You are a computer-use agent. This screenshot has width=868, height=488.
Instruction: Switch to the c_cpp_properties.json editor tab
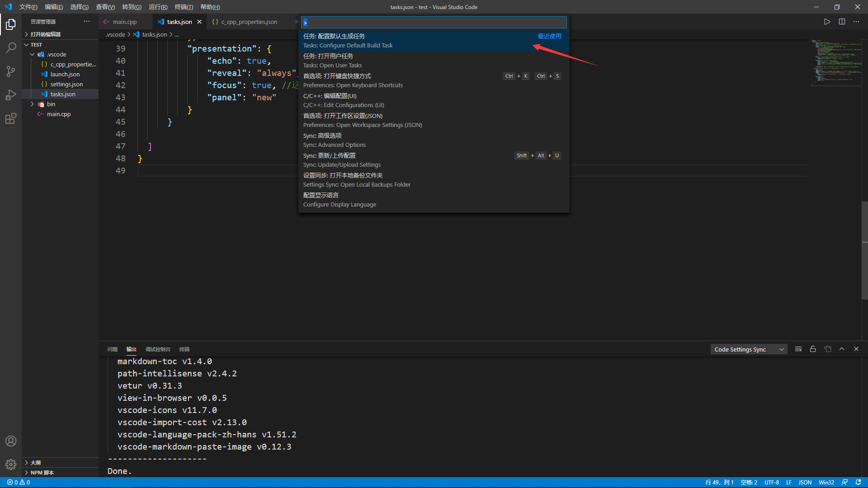coord(249,22)
